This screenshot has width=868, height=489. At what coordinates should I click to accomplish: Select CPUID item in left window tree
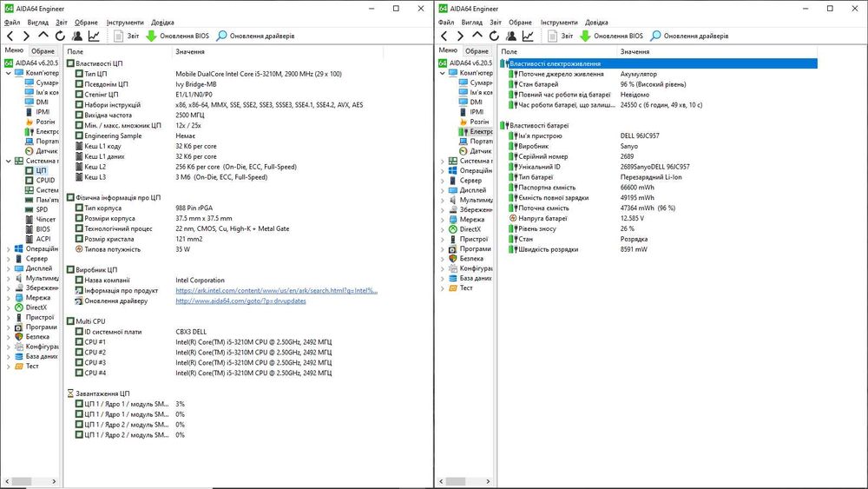point(45,181)
